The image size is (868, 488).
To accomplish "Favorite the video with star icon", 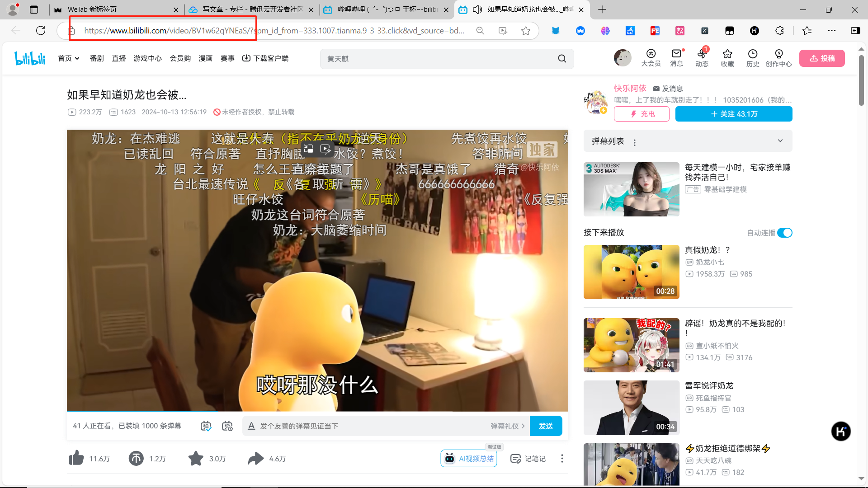I will tap(196, 458).
